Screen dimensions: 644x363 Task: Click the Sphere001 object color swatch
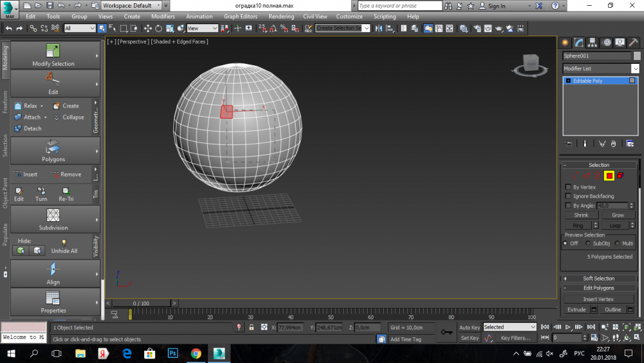pos(636,56)
